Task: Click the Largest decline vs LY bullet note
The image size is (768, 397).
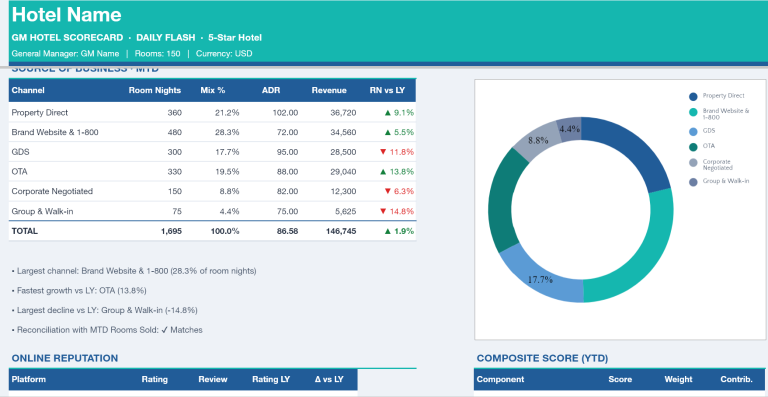Action: click(104, 310)
